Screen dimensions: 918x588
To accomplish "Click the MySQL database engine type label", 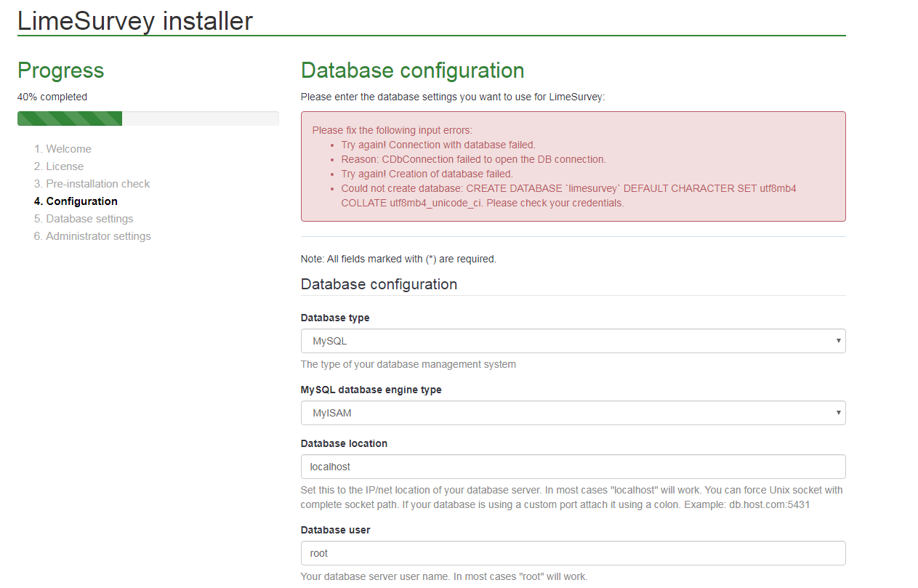I will [371, 390].
